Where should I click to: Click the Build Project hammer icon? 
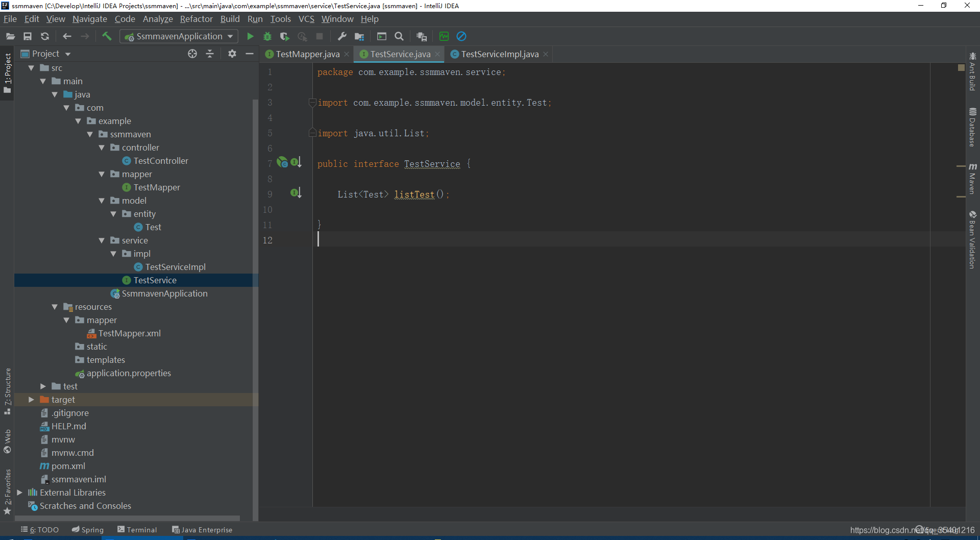[107, 36]
